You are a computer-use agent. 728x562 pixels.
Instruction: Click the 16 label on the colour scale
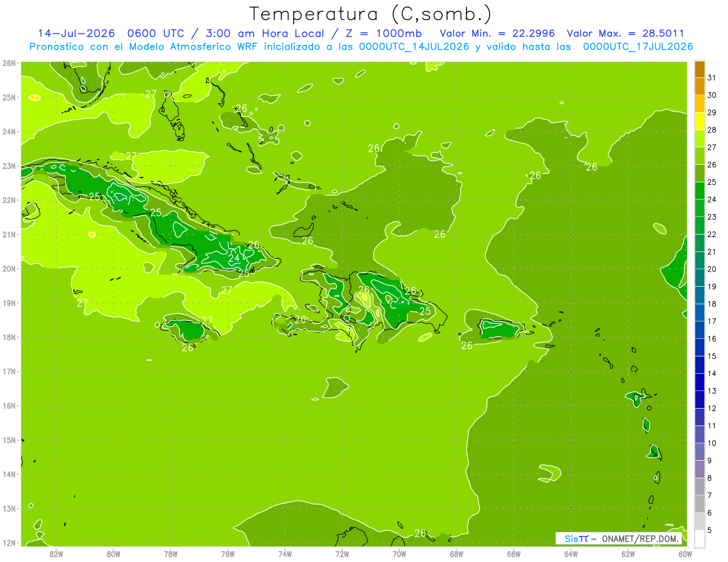[x=712, y=338]
